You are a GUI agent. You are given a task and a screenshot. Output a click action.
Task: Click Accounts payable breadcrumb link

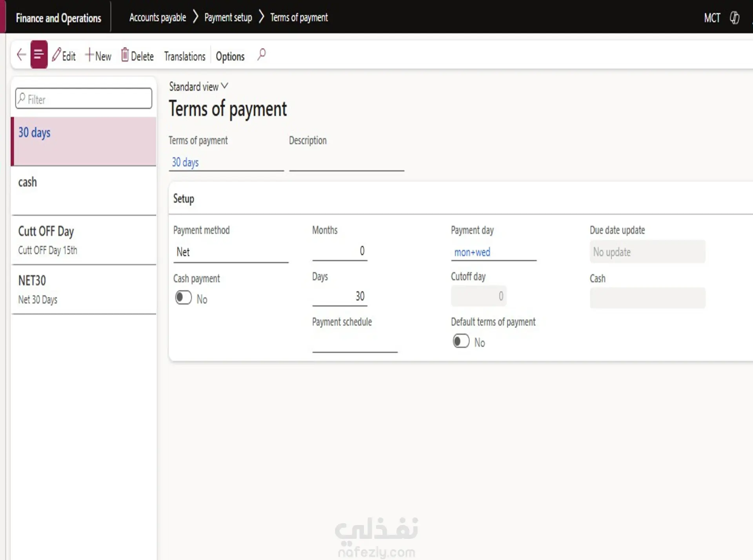pos(158,18)
